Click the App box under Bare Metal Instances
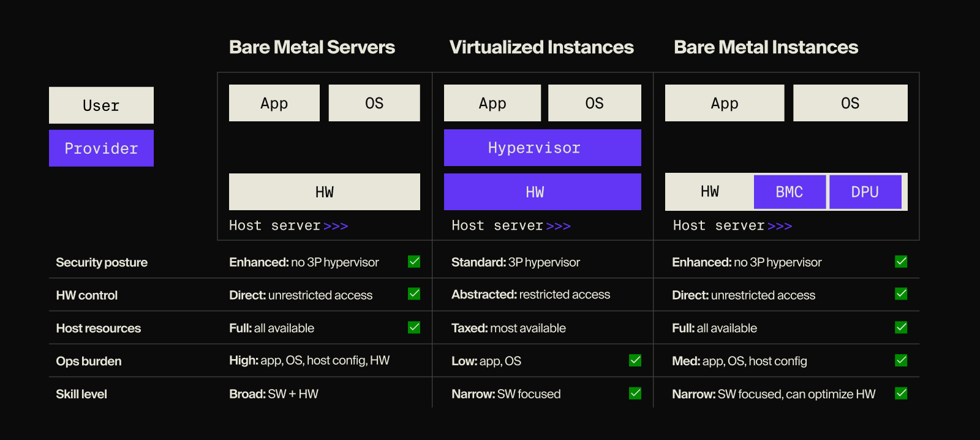The height and width of the screenshot is (440, 980). click(x=725, y=103)
